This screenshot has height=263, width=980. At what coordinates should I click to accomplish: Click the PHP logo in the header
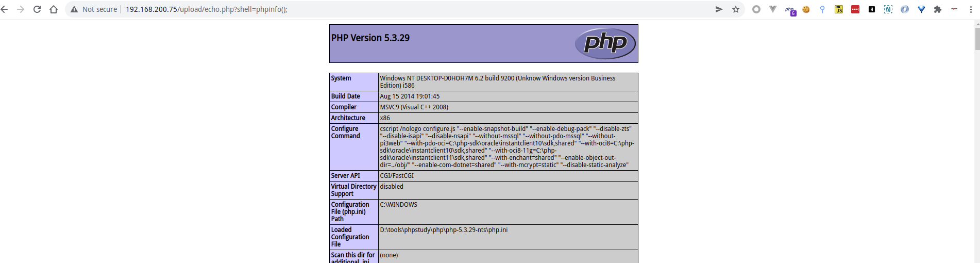(x=605, y=43)
